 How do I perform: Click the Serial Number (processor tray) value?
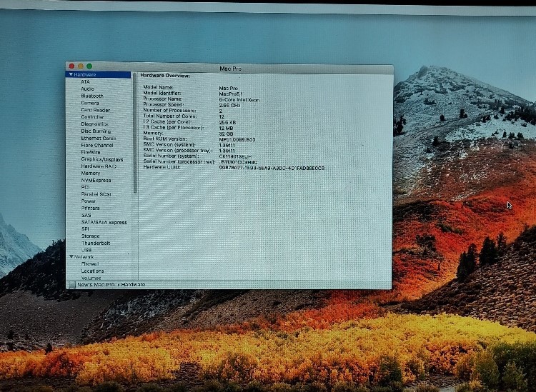(x=238, y=162)
